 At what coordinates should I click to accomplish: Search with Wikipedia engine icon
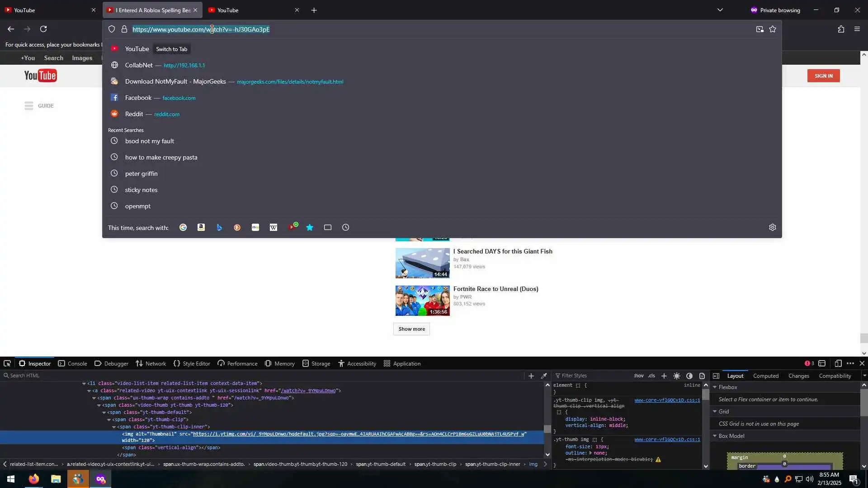pos(274,228)
